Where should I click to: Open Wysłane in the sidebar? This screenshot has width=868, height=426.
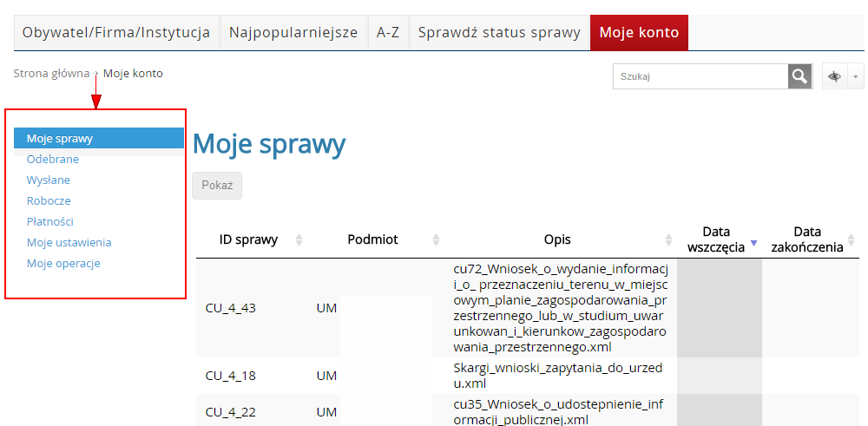[49, 180]
